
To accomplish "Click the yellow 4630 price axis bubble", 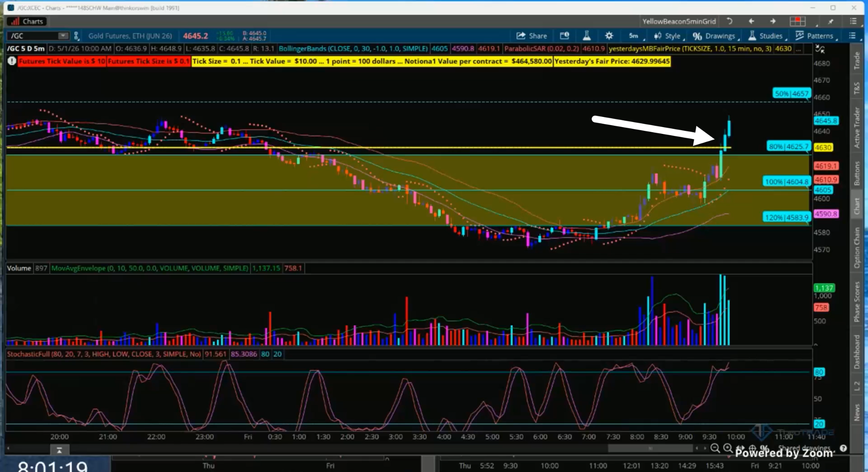I will 823,147.
